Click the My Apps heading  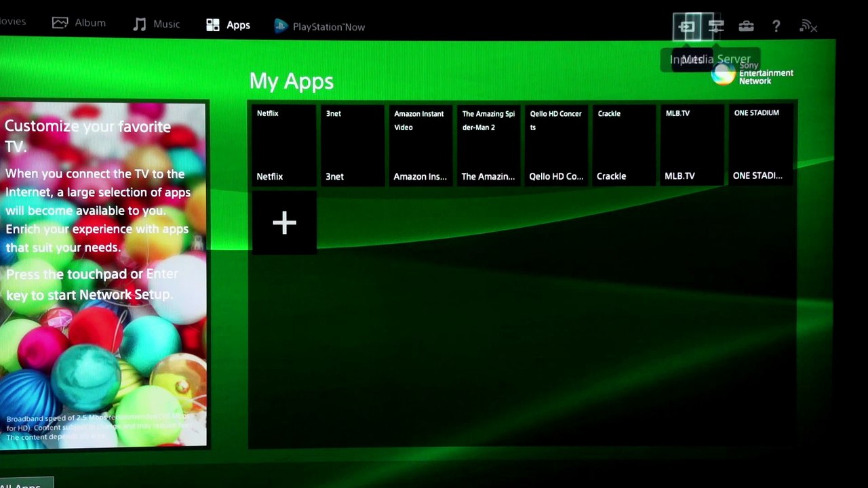(x=292, y=81)
